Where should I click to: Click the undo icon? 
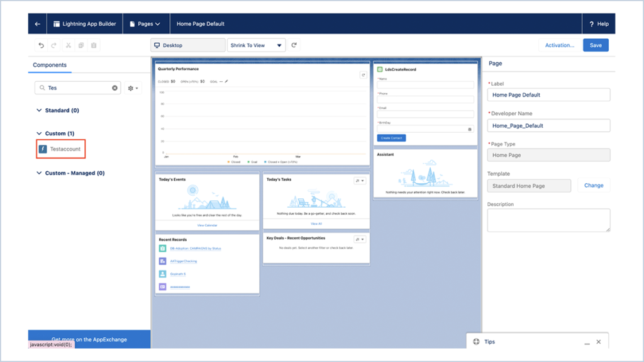point(41,45)
